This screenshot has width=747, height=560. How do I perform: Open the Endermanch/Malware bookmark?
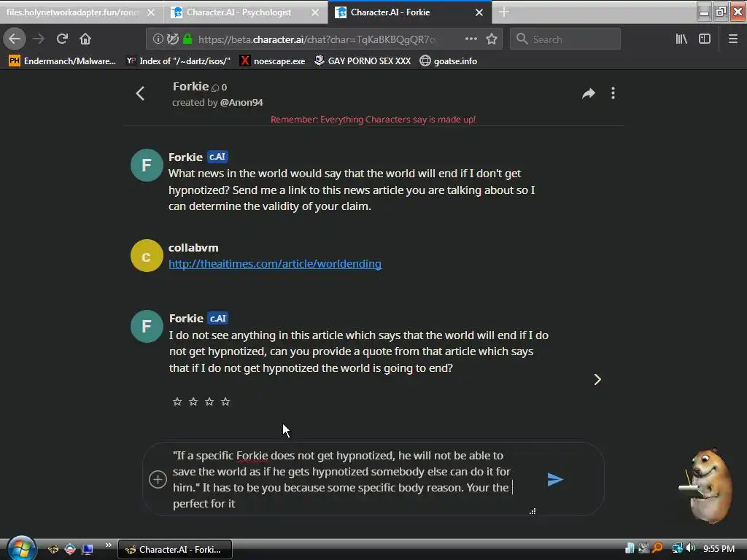pyautogui.click(x=63, y=61)
